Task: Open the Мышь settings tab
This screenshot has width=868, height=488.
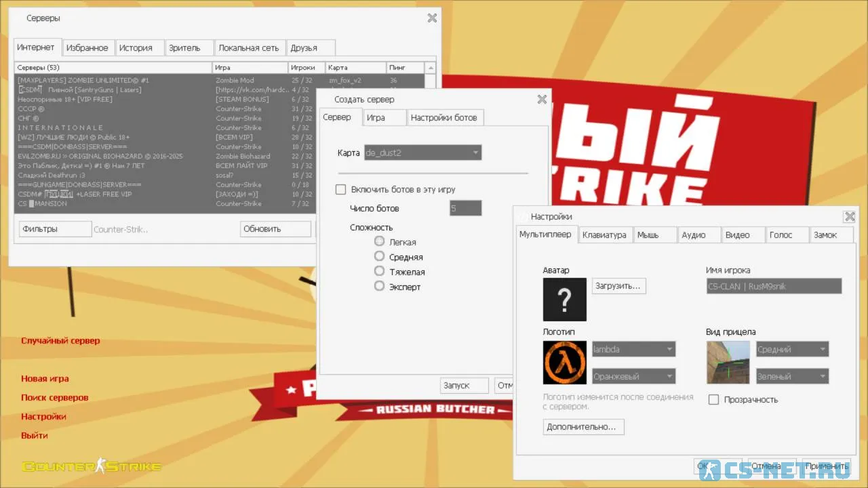Action: coord(655,235)
